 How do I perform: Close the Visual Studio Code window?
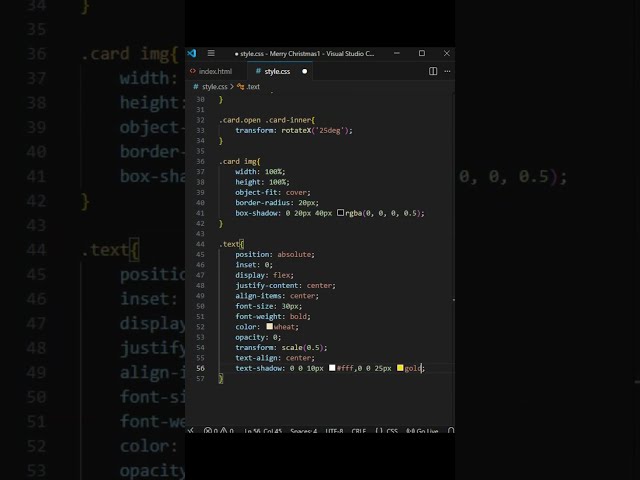(x=447, y=53)
